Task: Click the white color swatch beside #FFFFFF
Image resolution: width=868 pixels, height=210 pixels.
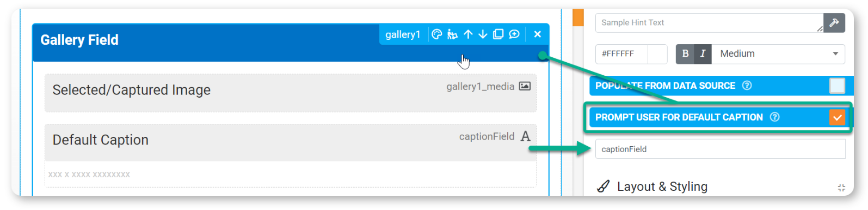Action: pyautogui.click(x=657, y=54)
